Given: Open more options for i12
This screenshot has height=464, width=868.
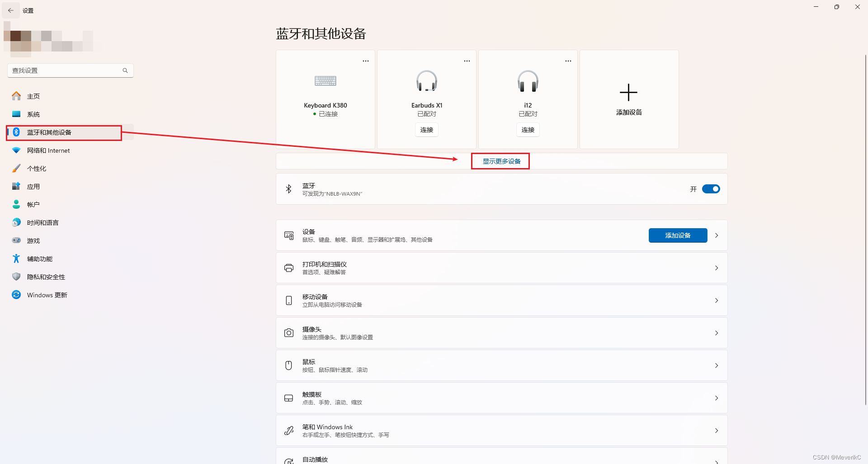Looking at the screenshot, I should coord(568,61).
